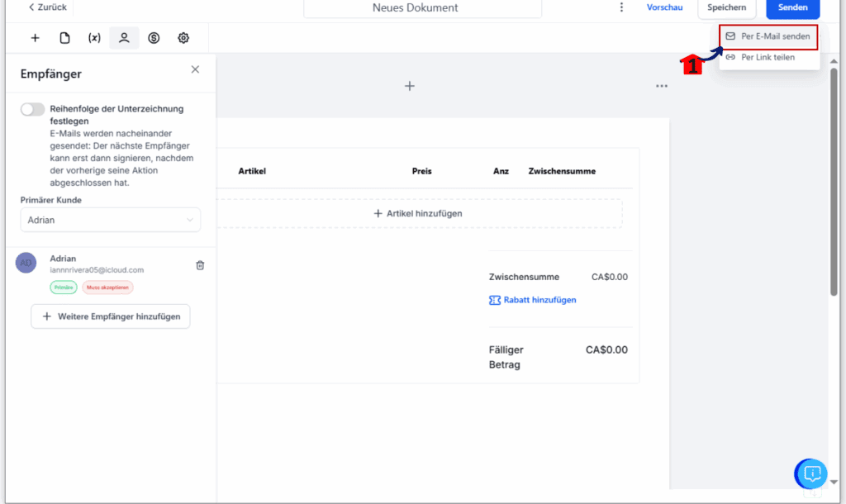Click the Primärer Kunde label

pyautogui.click(x=51, y=200)
